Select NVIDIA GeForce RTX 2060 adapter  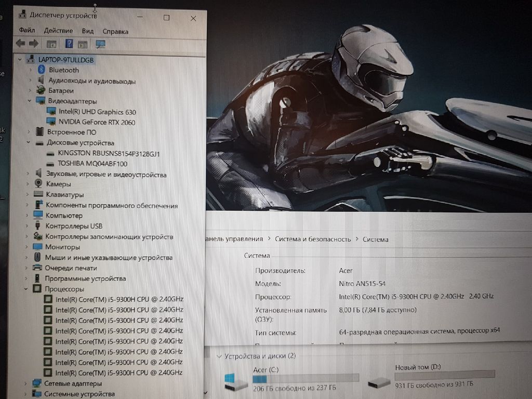(x=97, y=122)
